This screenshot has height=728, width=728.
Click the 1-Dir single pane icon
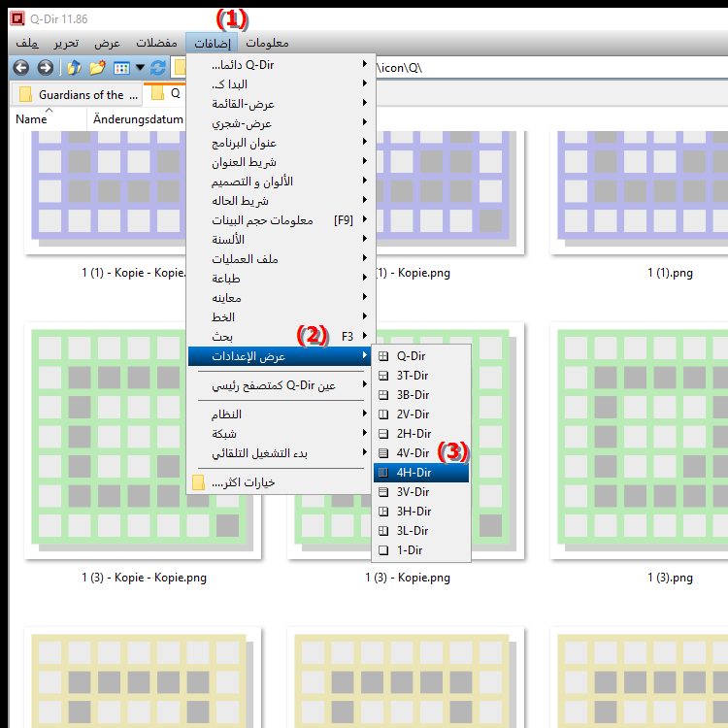383,550
